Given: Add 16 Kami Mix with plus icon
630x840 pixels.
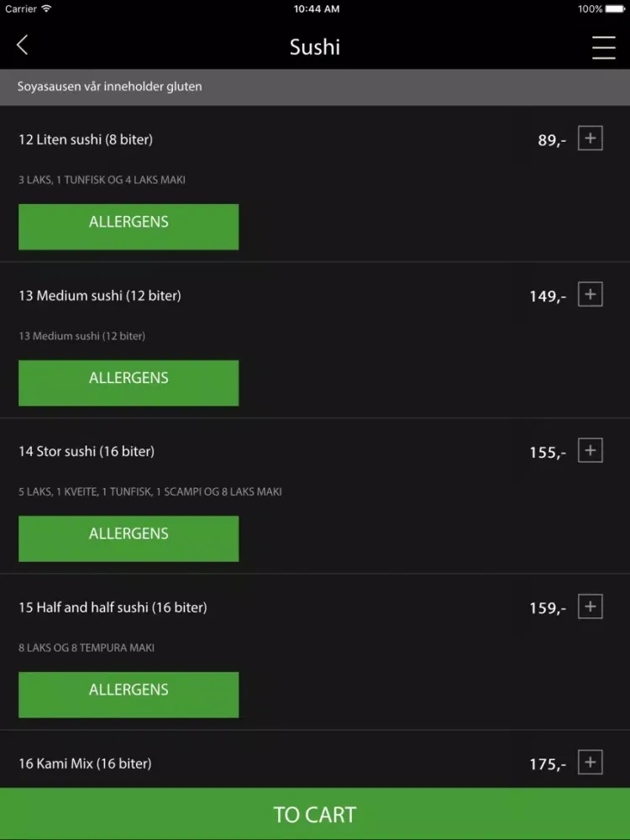Looking at the screenshot, I should [590, 762].
